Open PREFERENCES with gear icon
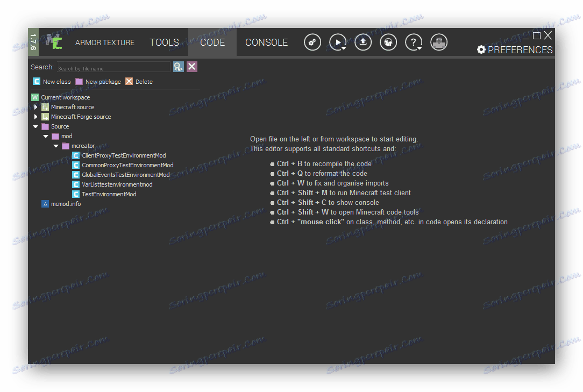583x392 pixels. pos(515,50)
